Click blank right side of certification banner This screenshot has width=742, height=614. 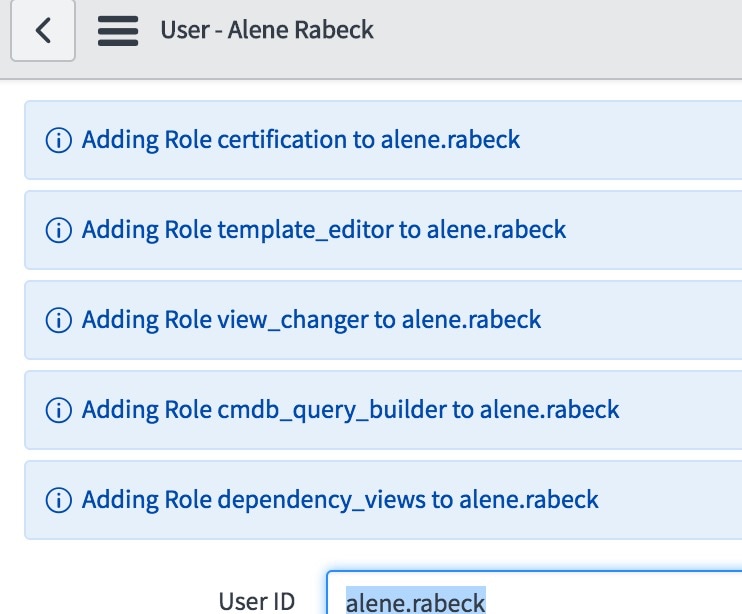(640, 140)
